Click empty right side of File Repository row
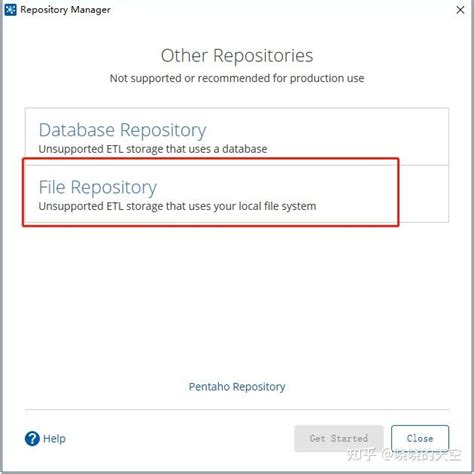Image resolution: width=474 pixels, height=474 pixels. point(423,194)
